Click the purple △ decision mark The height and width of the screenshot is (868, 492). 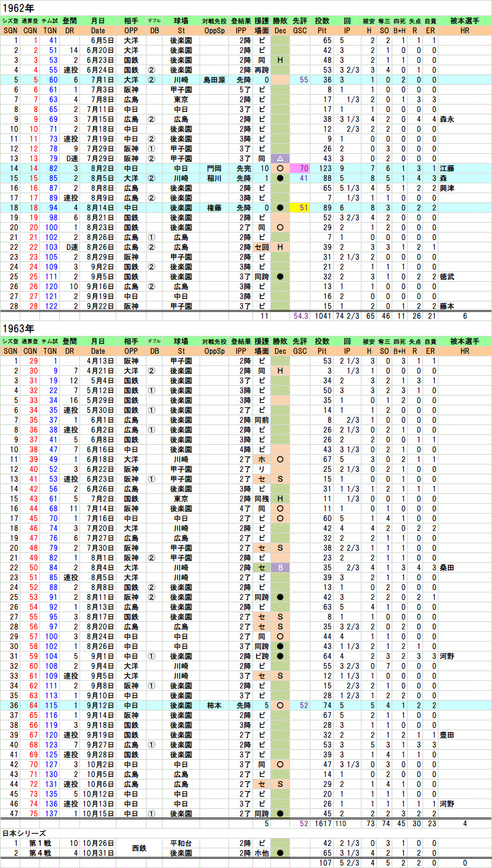(x=280, y=158)
